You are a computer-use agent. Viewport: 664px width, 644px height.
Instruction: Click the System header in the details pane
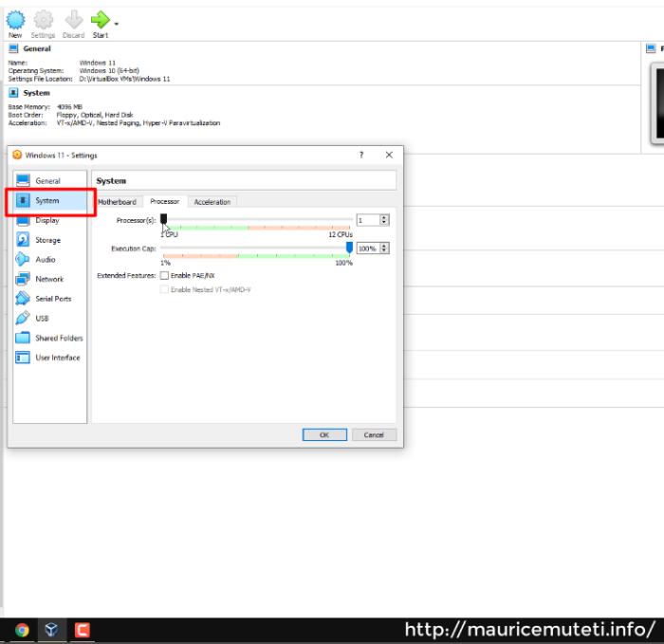pos(36,93)
